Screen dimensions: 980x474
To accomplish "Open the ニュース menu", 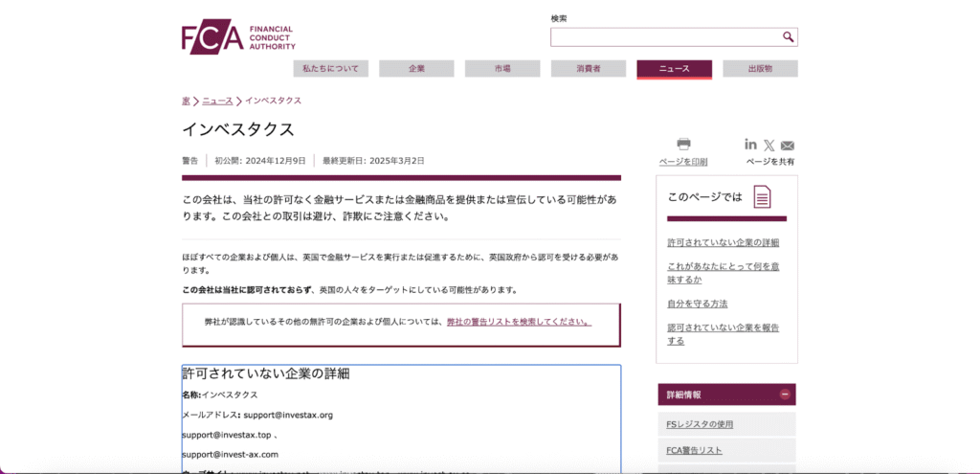I will [675, 69].
